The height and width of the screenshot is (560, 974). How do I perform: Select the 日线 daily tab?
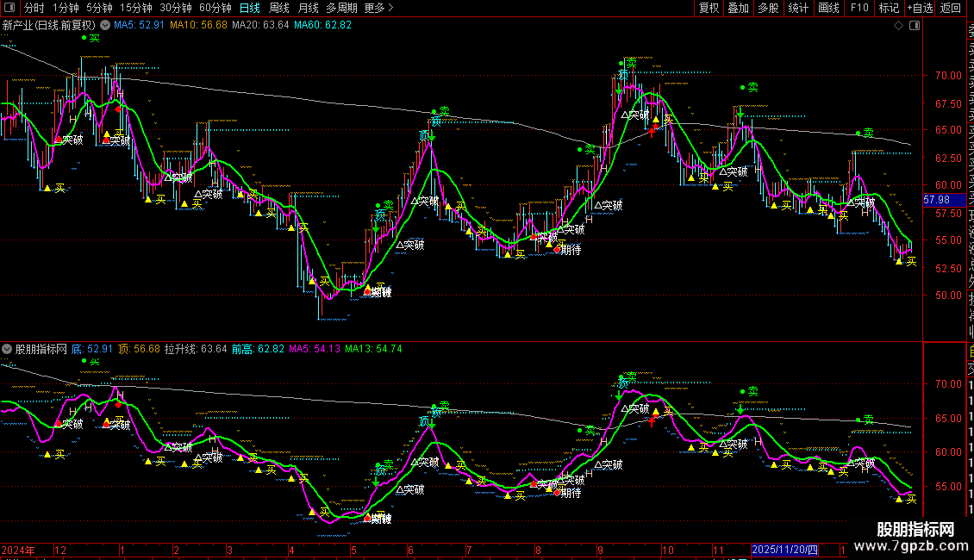[x=250, y=8]
